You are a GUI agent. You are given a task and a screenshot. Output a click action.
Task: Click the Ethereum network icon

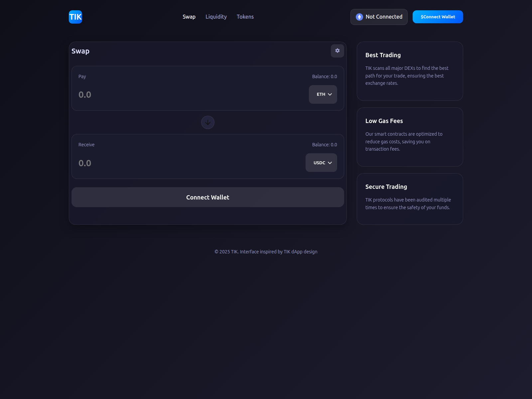click(359, 17)
